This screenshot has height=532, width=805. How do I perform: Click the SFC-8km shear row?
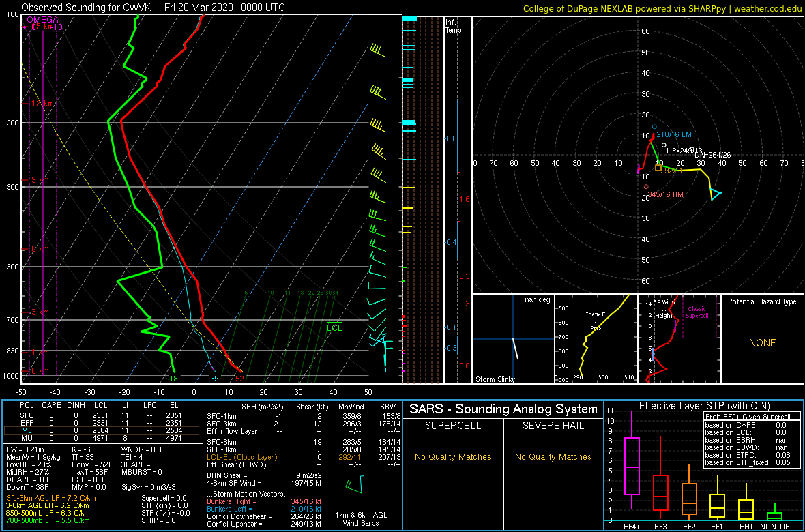pos(303,449)
